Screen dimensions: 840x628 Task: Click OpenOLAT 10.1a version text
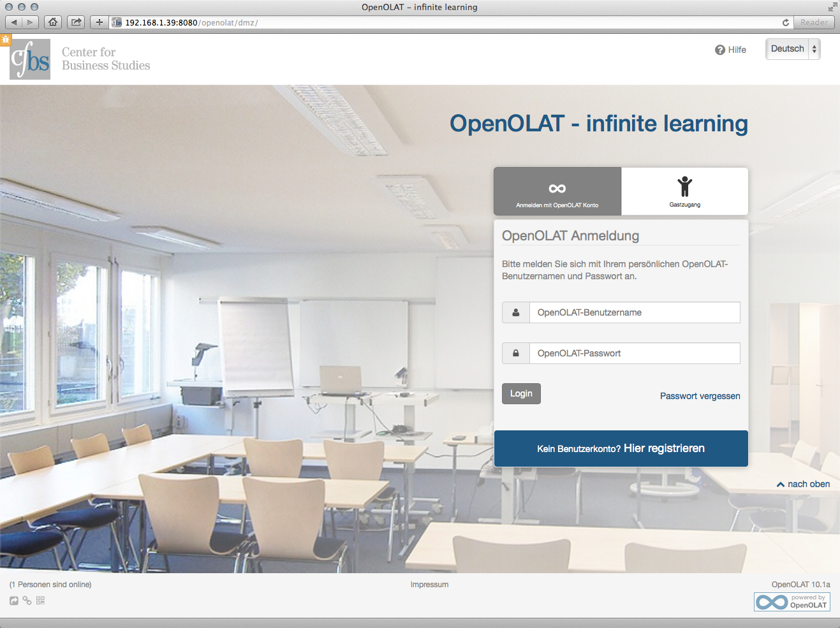800,585
